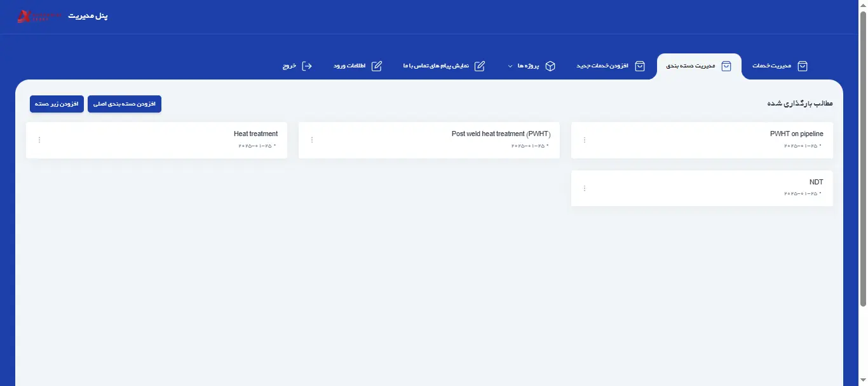Open the افزودن خدمات جدید tab

click(x=602, y=66)
